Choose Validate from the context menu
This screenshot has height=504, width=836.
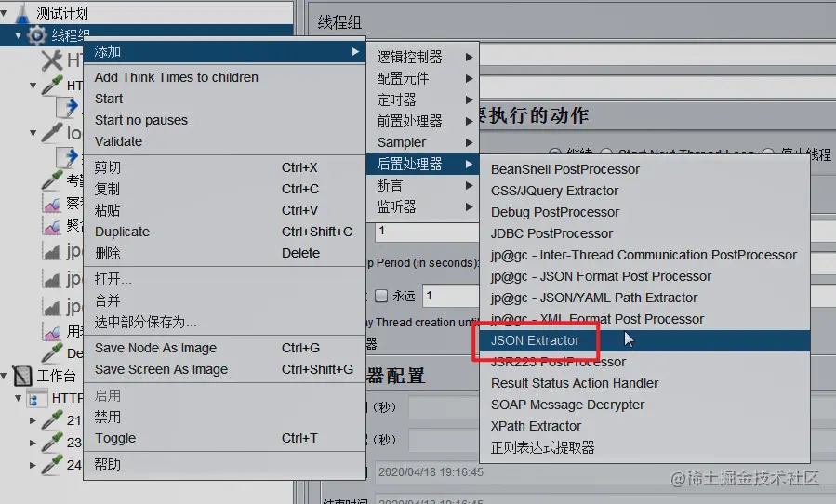coord(224,141)
